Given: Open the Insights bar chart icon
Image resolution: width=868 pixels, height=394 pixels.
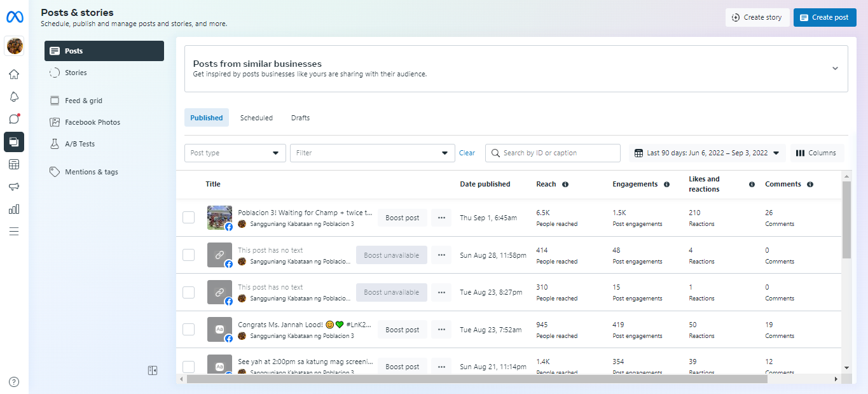Looking at the screenshot, I should click(x=14, y=209).
